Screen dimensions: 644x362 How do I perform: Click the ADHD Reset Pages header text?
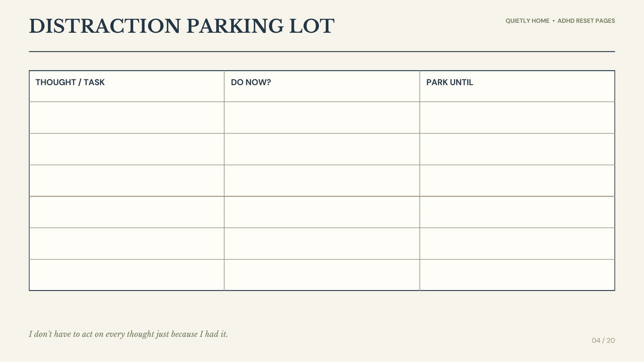coord(586,21)
